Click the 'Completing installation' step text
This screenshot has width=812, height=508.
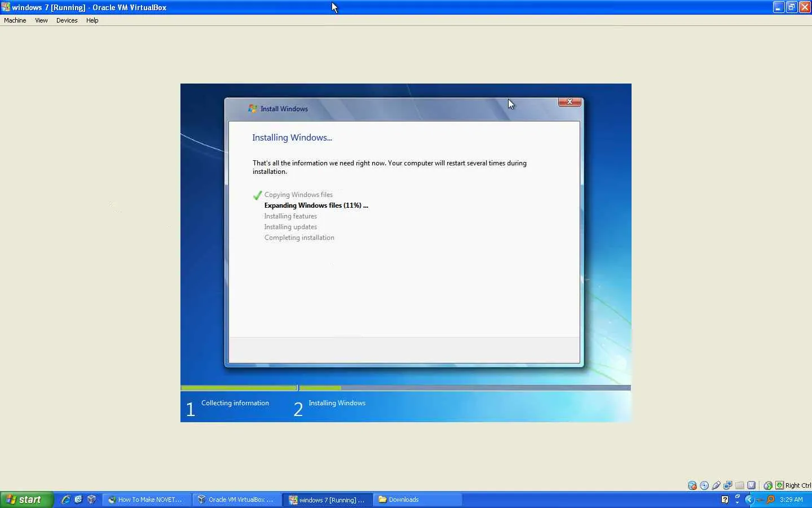(299, 238)
